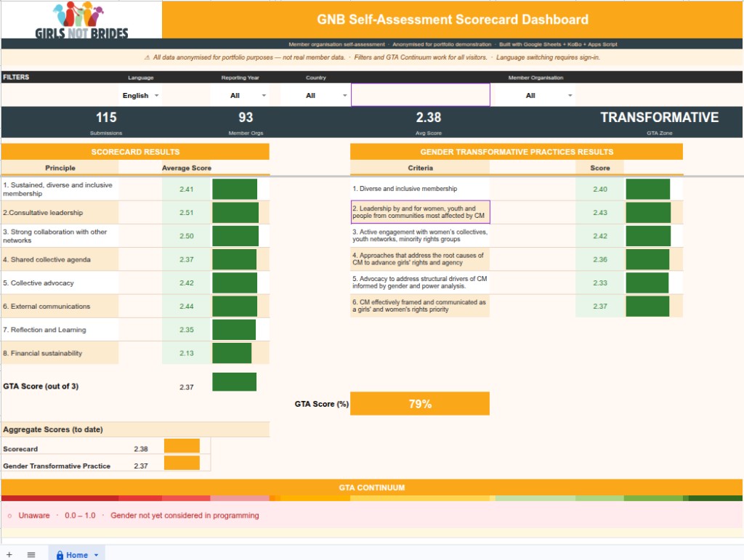Open the Country filter dropdown
Viewport: 744px width, 560px height.
[x=323, y=94]
